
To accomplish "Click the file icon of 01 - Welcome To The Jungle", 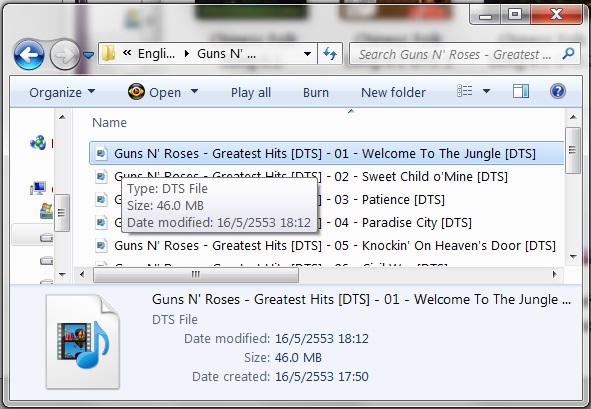I will 101,153.
